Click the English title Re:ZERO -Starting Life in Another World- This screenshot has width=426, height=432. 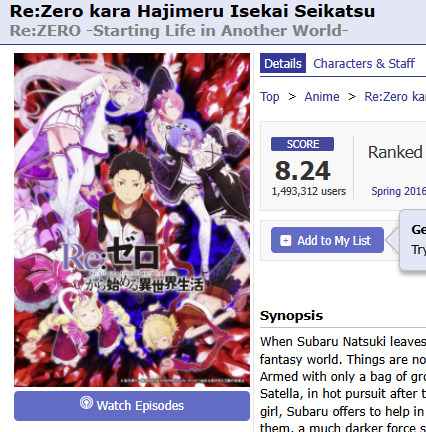click(x=179, y=31)
